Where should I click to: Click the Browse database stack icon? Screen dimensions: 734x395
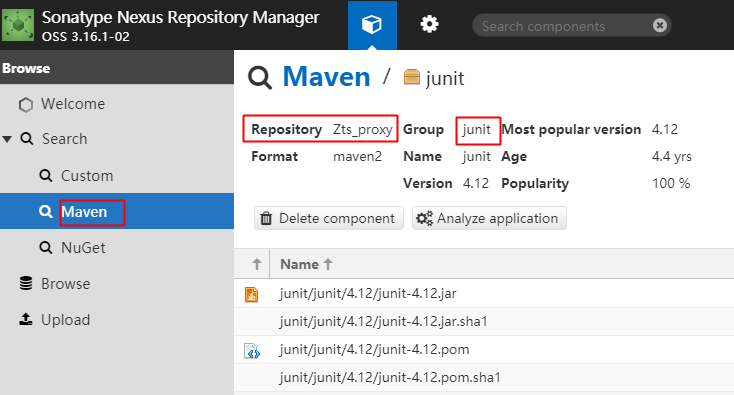click(26, 283)
